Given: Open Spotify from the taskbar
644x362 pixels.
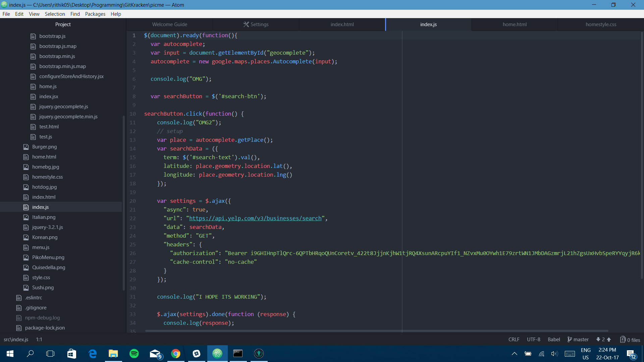Looking at the screenshot, I should point(134,354).
